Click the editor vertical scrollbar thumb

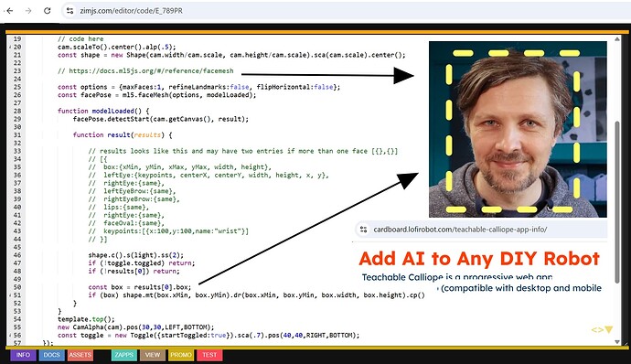[617, 201]
